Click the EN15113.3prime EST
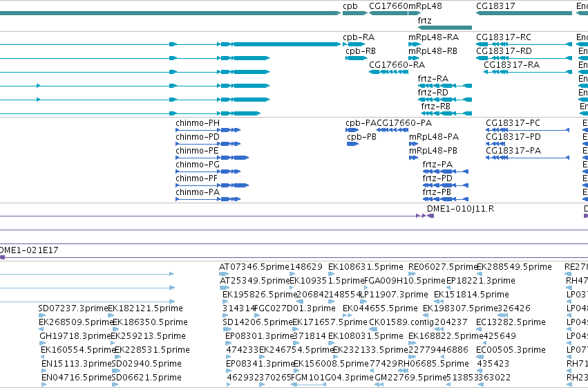588x388 pixels. (44, 371)
